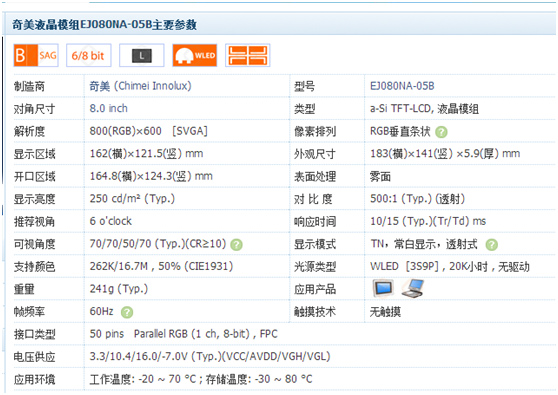Image resolution: width=558 pixels, height=395 pixels.
Task: Select the 10/15 (Typ.)(Tr/Td) ms response value
Action: 428,221
